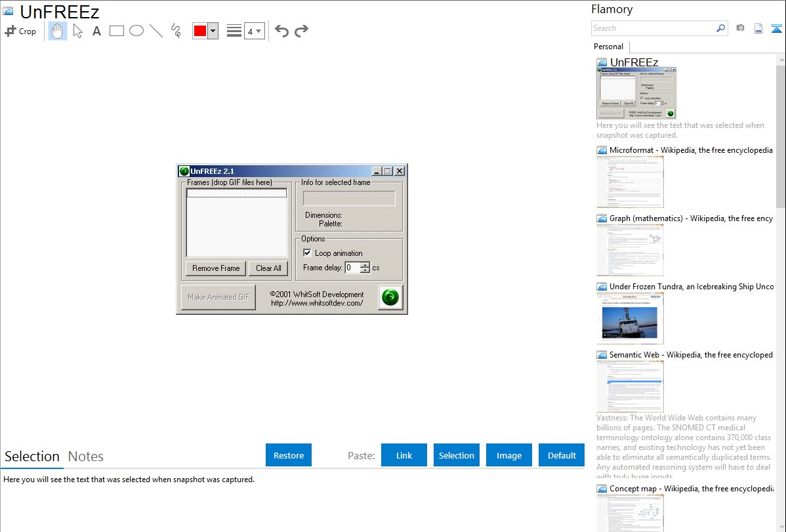Click the frames list drop area
The width and height of the screenshot is (786, 532).
tap(237, 222)
